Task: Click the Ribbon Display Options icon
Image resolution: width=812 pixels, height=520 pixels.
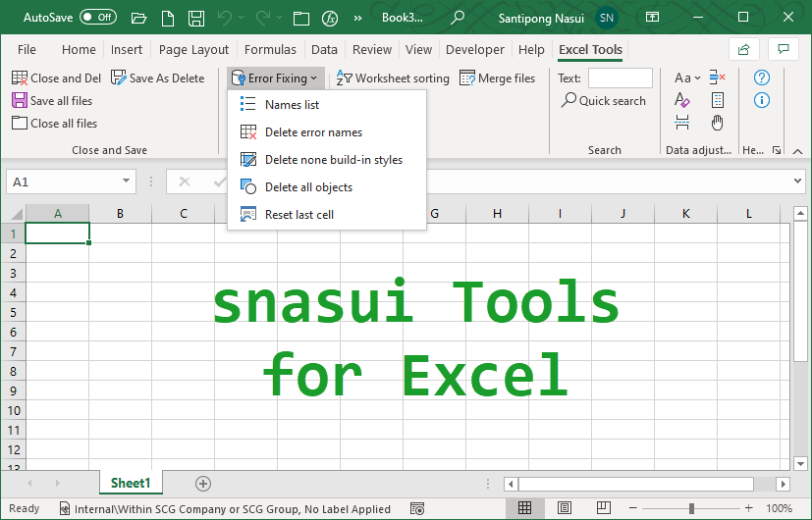Action: click(652, 17)
